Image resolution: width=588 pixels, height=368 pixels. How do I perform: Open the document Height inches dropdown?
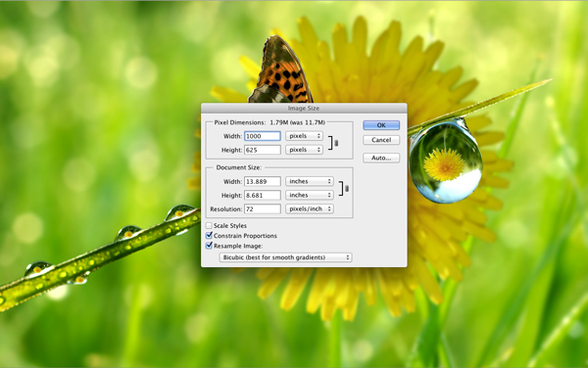coord(310,195)
